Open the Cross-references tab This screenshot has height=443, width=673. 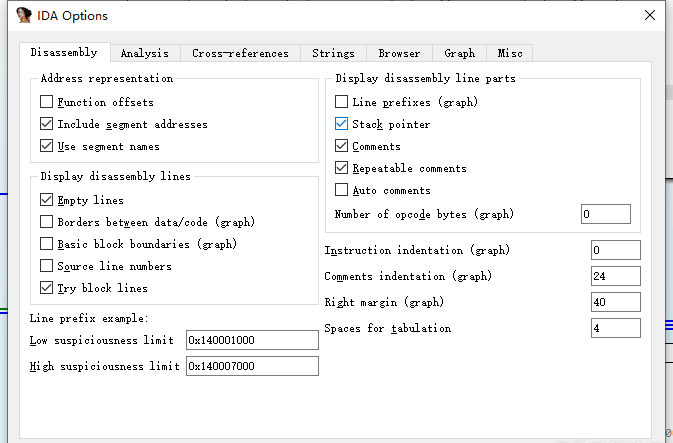pos(240,53)
